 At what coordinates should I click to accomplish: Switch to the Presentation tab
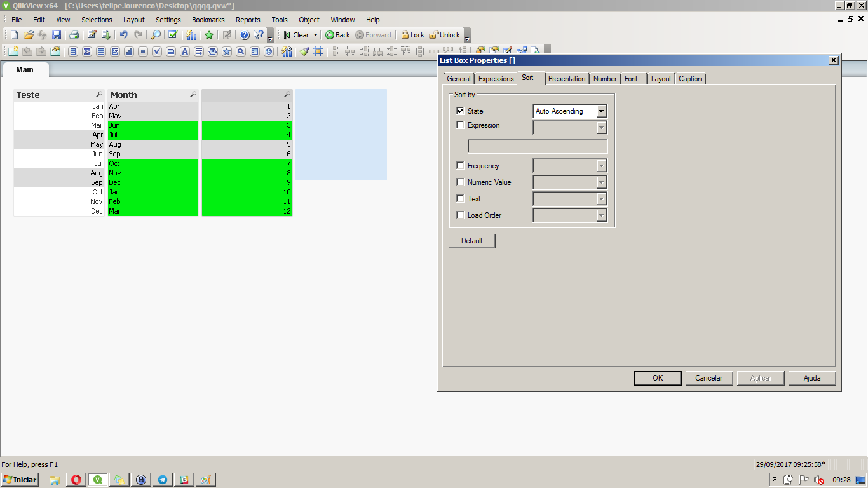(566, 79)
